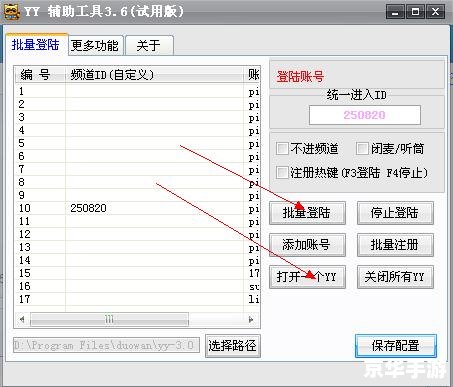
Task: Select row number 15 in the list
Action: 138,273
